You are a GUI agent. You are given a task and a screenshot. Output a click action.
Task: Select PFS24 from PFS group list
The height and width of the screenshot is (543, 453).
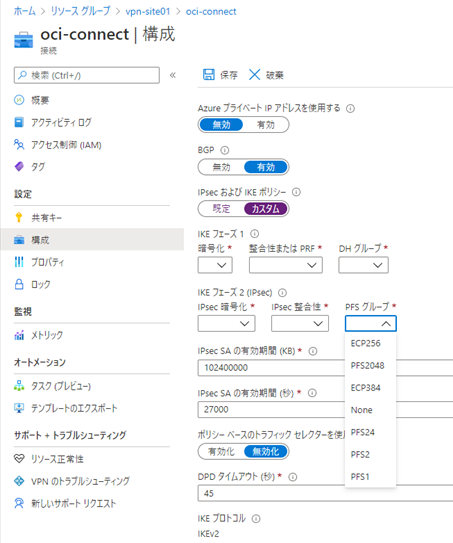click(x=370, y=432)
